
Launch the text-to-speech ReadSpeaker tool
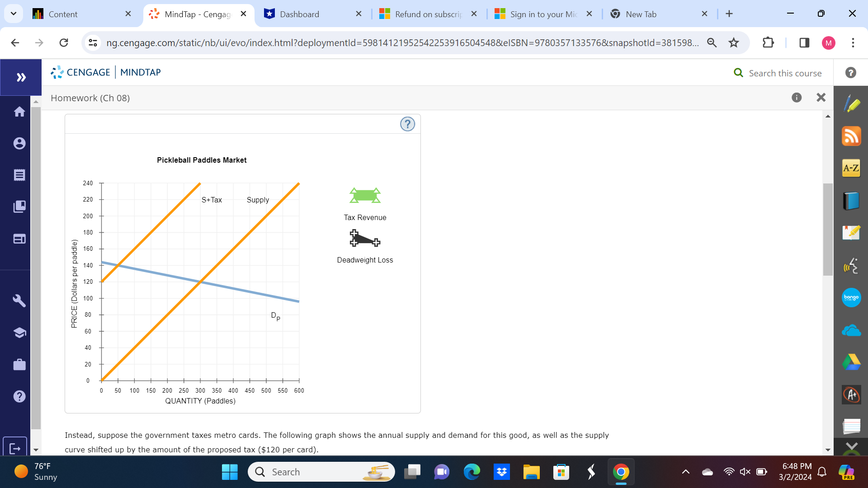click(x=851, y=266)
